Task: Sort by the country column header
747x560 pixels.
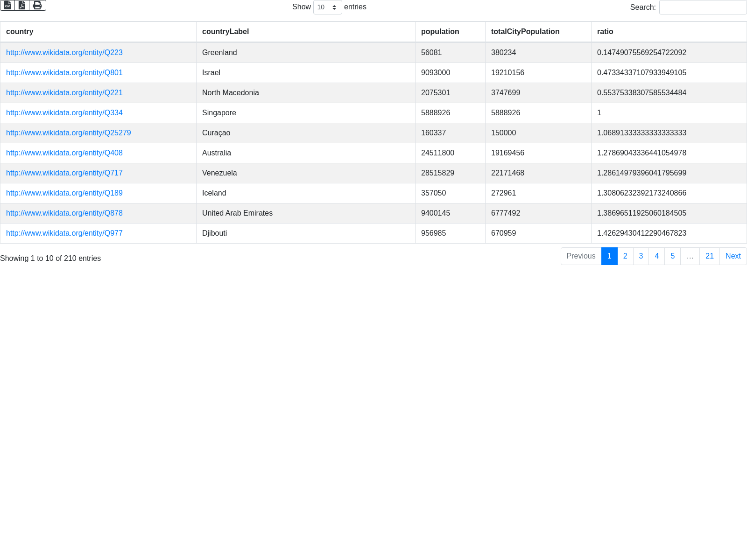Action: [x=20, y=32]
